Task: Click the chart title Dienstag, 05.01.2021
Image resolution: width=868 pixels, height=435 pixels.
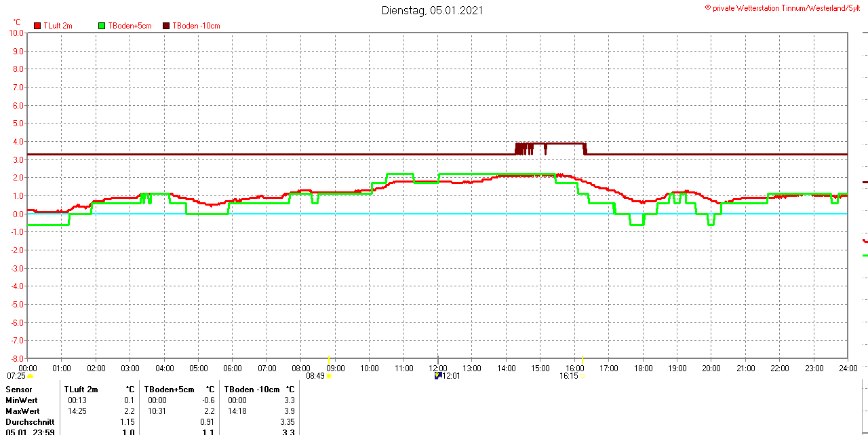Action: tap(432, 10)
